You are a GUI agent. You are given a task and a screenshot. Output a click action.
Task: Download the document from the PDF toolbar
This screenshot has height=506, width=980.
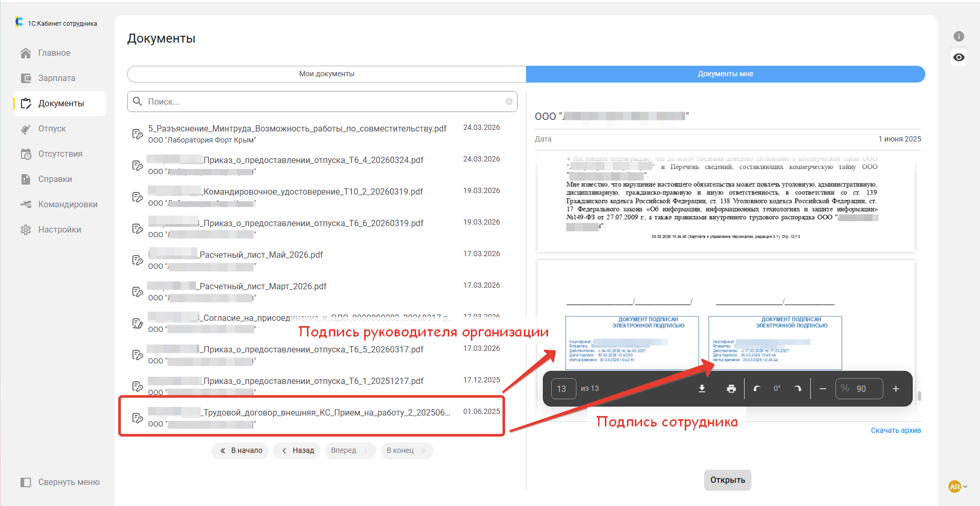point(702,389)
